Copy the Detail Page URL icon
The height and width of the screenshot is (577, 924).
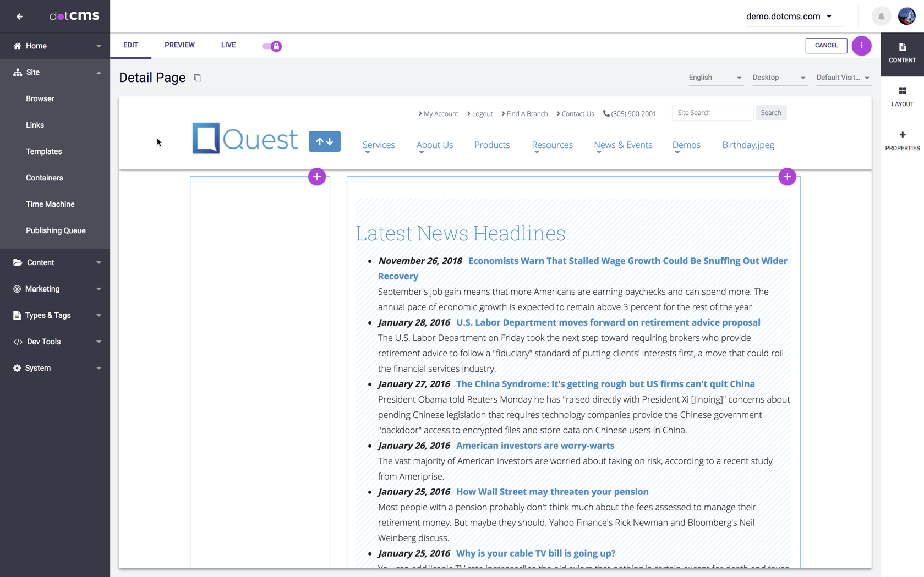pyautogui.click(x=198, y=78)
